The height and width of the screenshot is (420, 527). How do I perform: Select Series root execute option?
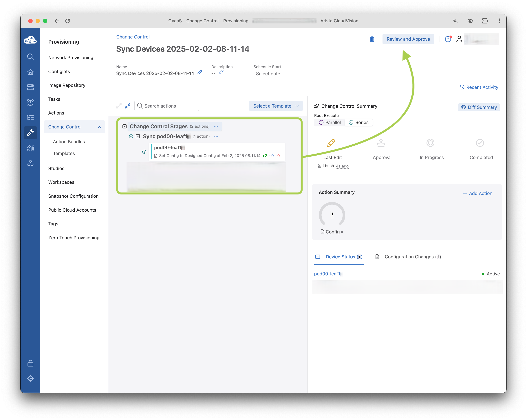click(358, 122)
